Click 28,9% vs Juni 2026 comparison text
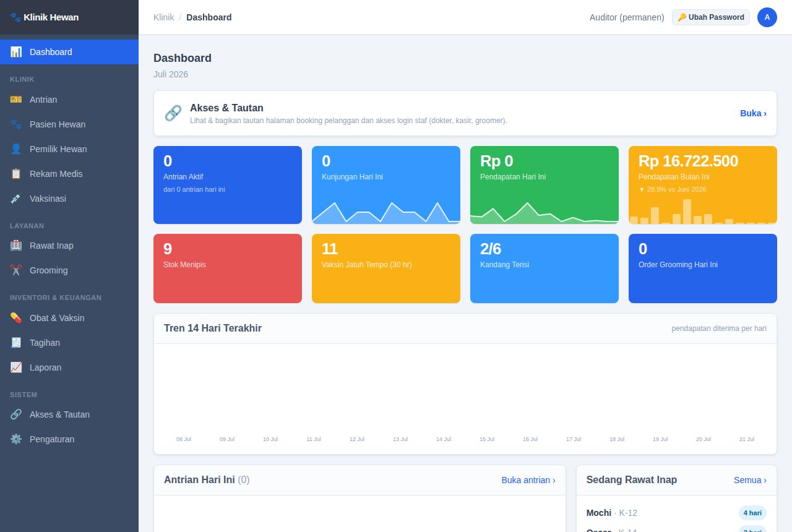Screen dimensions: 792x532 tap(673, 189)
